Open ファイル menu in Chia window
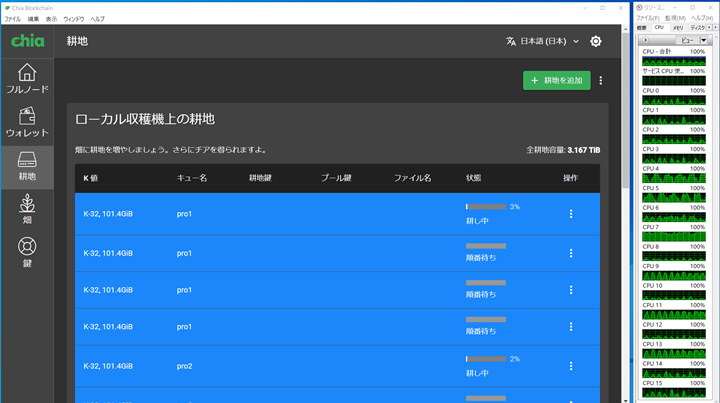Viewport: 720px width, 403px height. tap(12, 19)
